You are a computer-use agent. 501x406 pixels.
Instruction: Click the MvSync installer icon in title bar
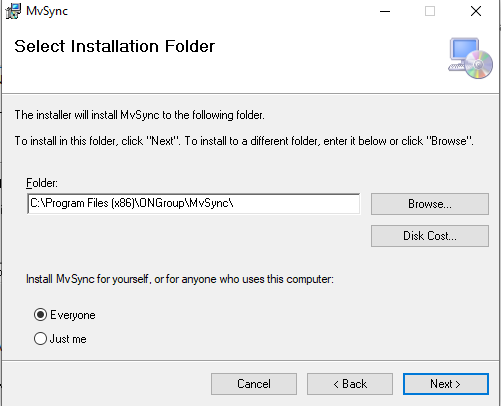13,11
